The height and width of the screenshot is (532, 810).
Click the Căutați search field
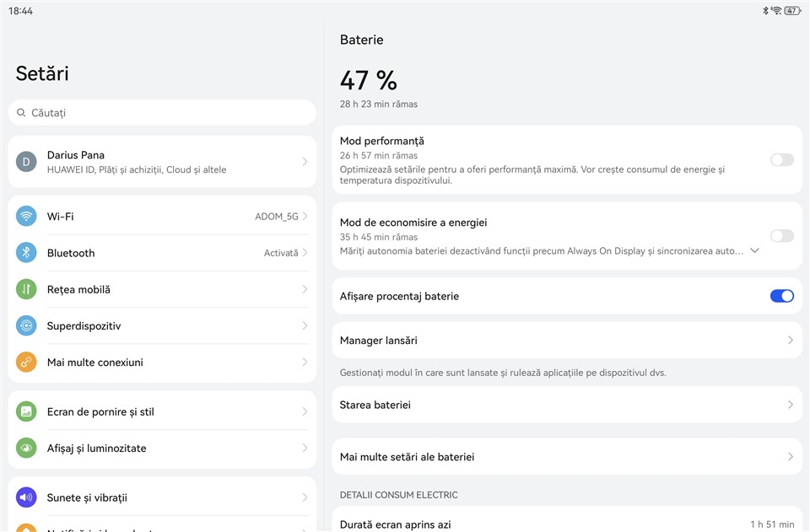click(162, 112)
